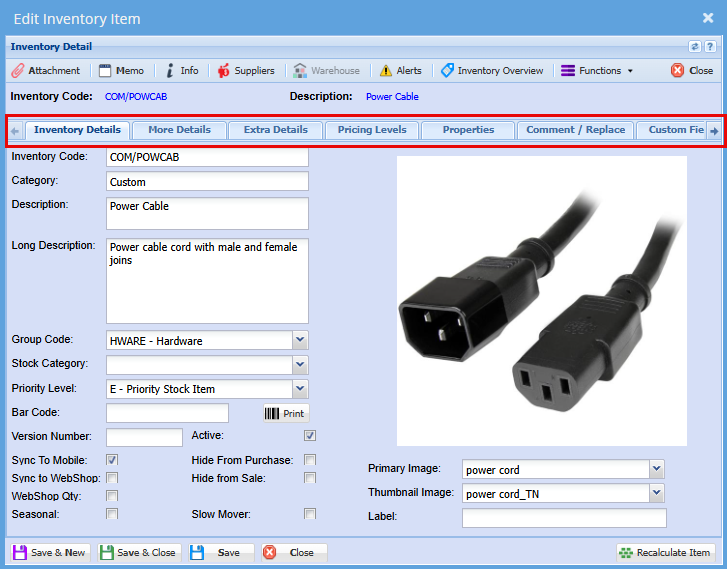Expand the Primary Image dropdown
727x569 pixels.
[x=656, y=469]
